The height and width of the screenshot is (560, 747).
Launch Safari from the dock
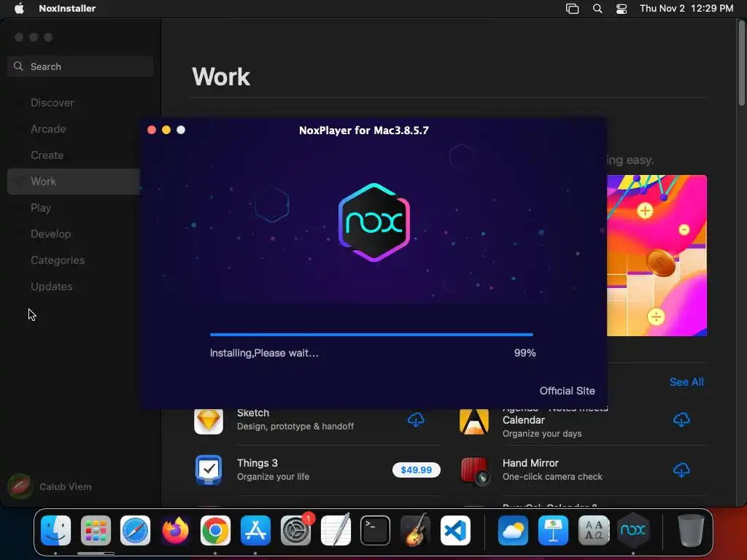tap(135, 530)
